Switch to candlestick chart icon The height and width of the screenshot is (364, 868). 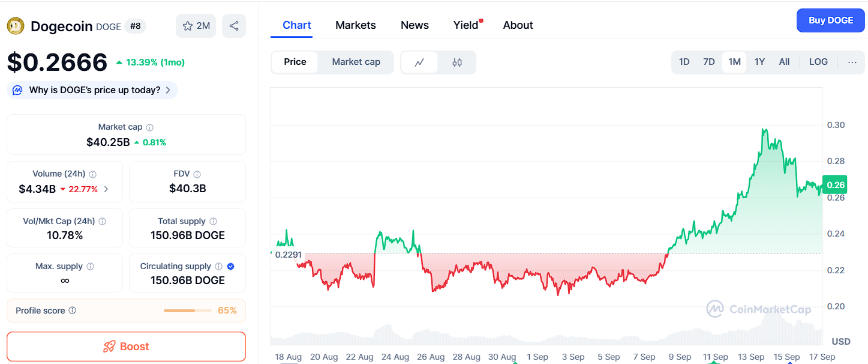click(x=457, y=62)
